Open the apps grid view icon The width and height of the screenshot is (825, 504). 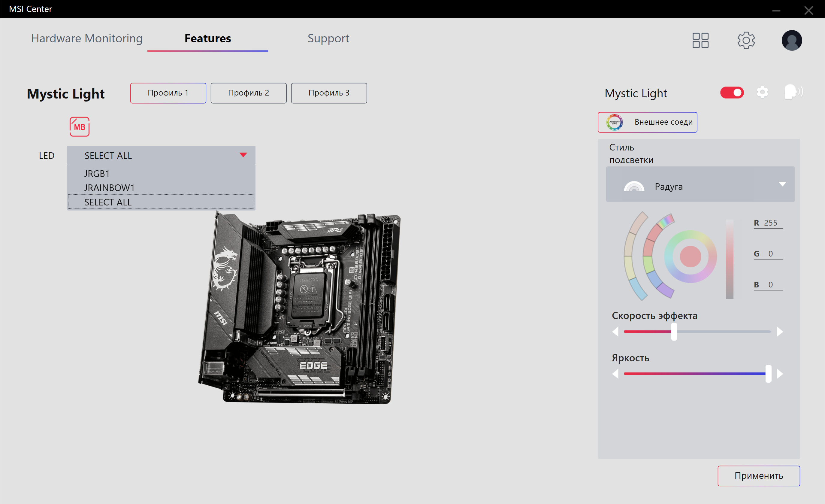(x=700, y=40)
